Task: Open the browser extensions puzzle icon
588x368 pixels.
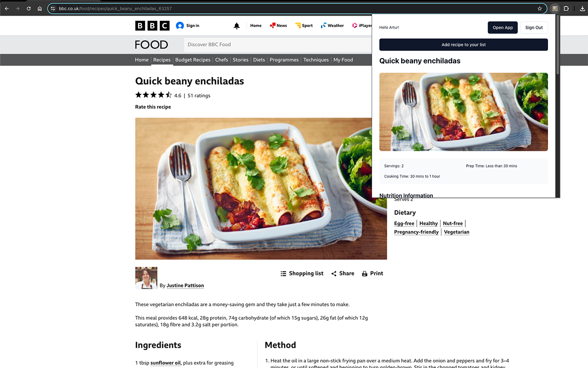Action: [566, 8]
